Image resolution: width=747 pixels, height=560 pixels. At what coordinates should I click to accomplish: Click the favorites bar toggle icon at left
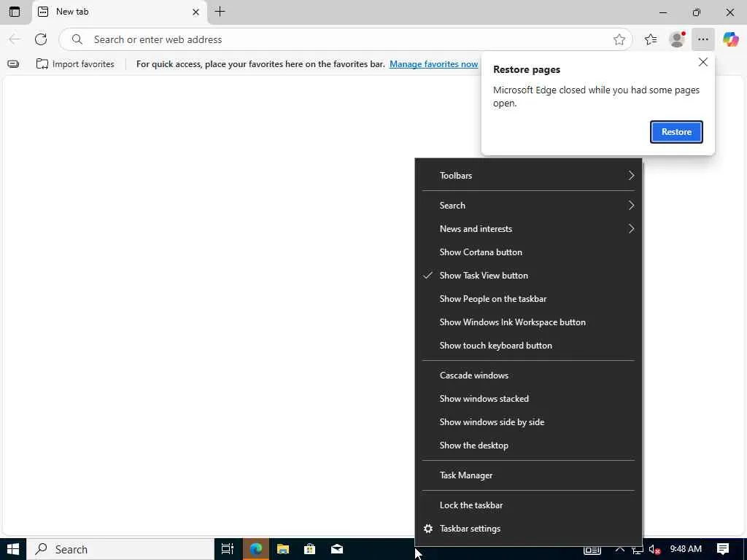click(13, 64)
